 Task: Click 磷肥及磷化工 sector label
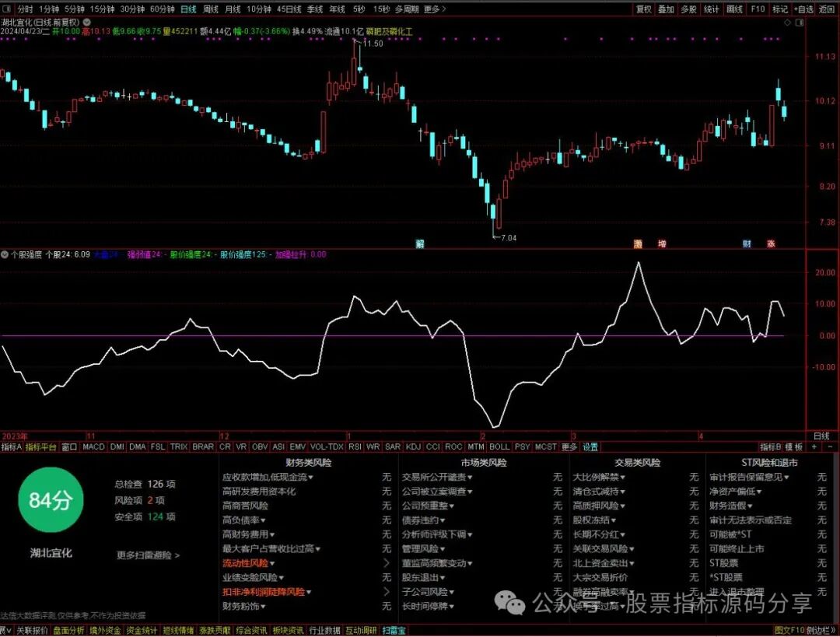coord(390,32)
